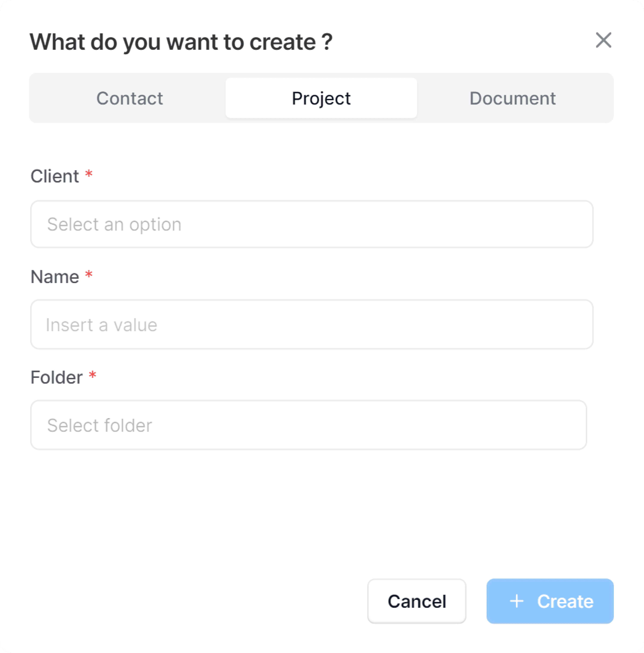Open the Client dropdown
The width and height of the screenshot is (644, 653).
point(312,224)
